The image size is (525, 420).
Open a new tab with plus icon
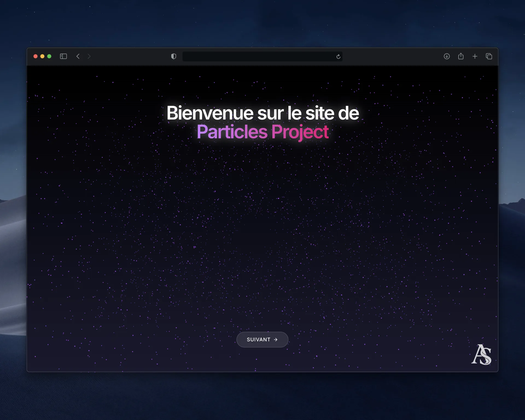475,56
